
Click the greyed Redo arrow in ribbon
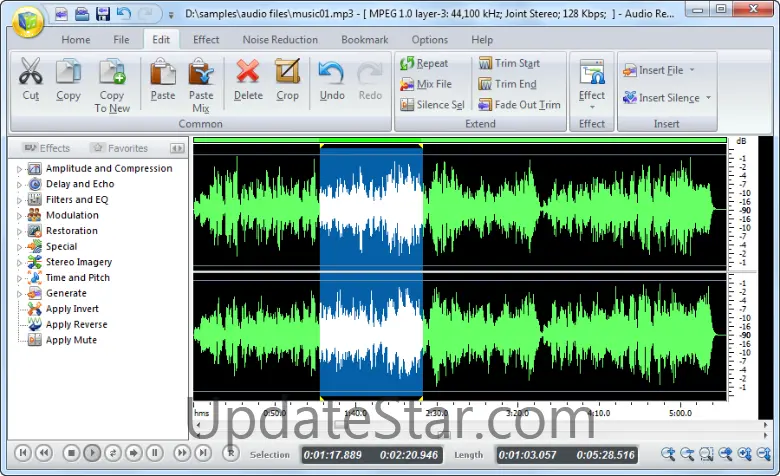coord(370,72)
